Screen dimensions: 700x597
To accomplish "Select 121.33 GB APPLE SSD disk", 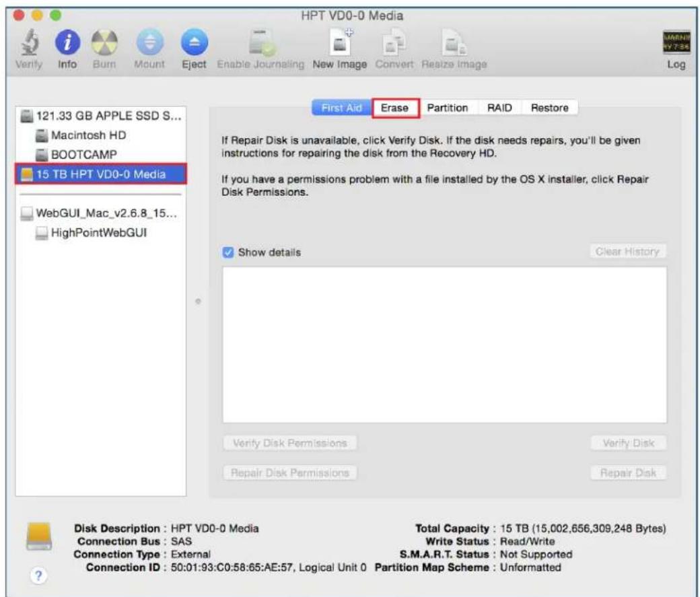I will click(x=101, y=116).
